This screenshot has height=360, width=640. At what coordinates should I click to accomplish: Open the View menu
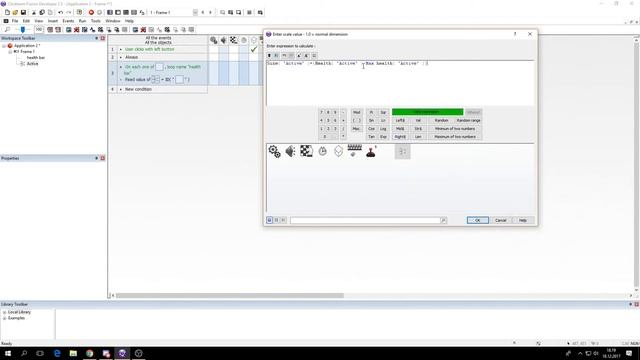click(38, 21)
